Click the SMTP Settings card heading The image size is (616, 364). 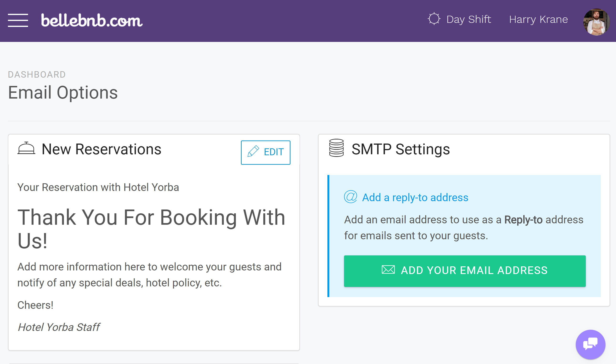tap(401, 149)
